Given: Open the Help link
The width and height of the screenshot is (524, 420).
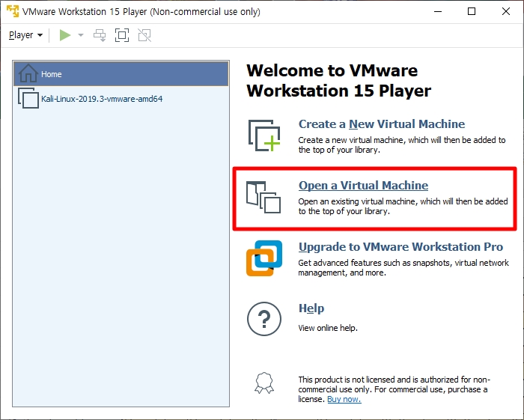Looking at the screenshot, I should (311, 308).
